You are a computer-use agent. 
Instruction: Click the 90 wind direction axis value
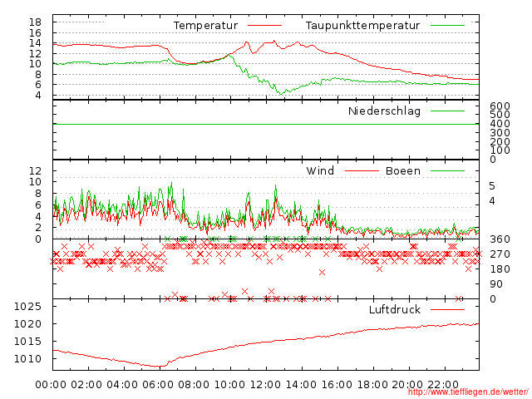pyautogui.click(x=496, y=284)
